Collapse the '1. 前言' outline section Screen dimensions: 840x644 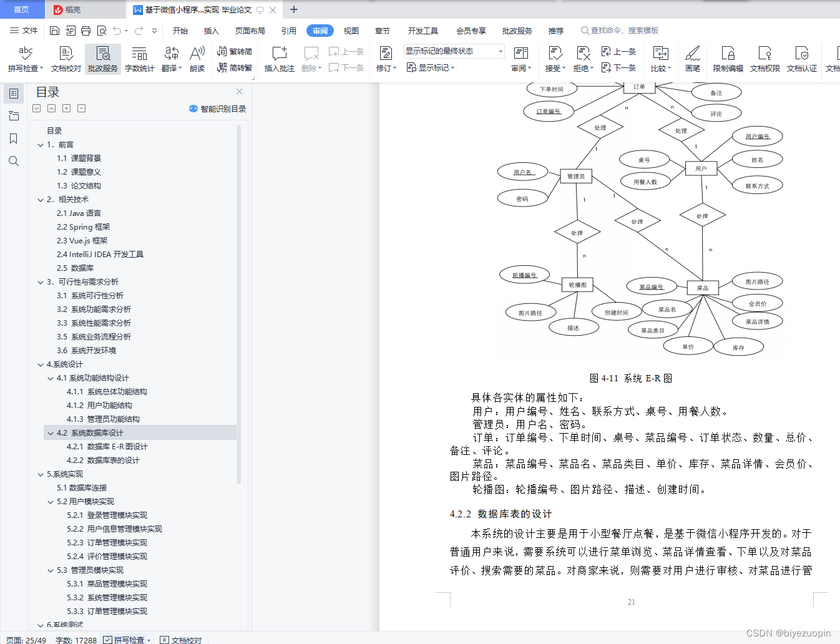(x=41, y=145)
